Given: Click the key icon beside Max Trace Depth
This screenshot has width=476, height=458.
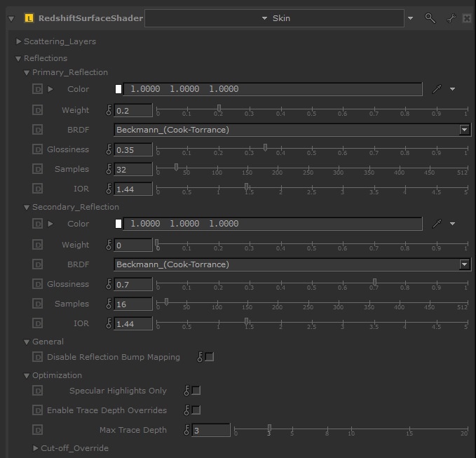Looking at the screenshot, I should click(x=186, y=430).
